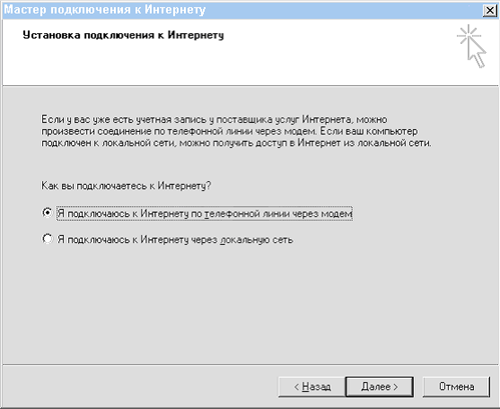
Task: Click label 'Я подключаюсь к Интернету через локальную сеть'
Action: [x=175, y=239]
